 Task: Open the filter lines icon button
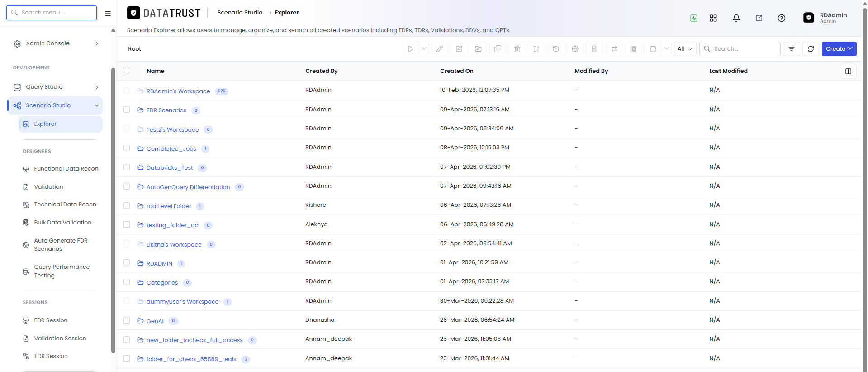(x=792, y=49)
